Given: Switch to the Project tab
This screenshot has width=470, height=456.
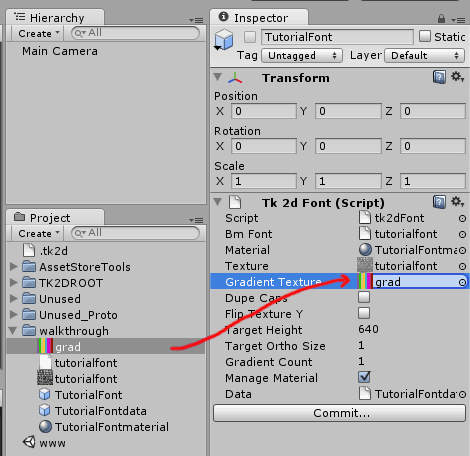Looking at the screenshot, I should click(x=55, y=217).
